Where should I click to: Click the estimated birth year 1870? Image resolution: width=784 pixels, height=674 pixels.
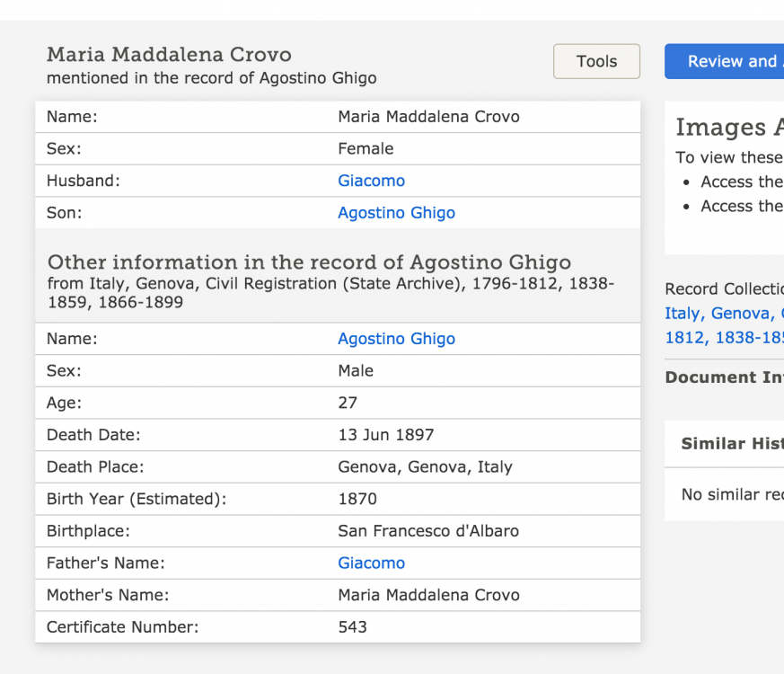point(357,499)
